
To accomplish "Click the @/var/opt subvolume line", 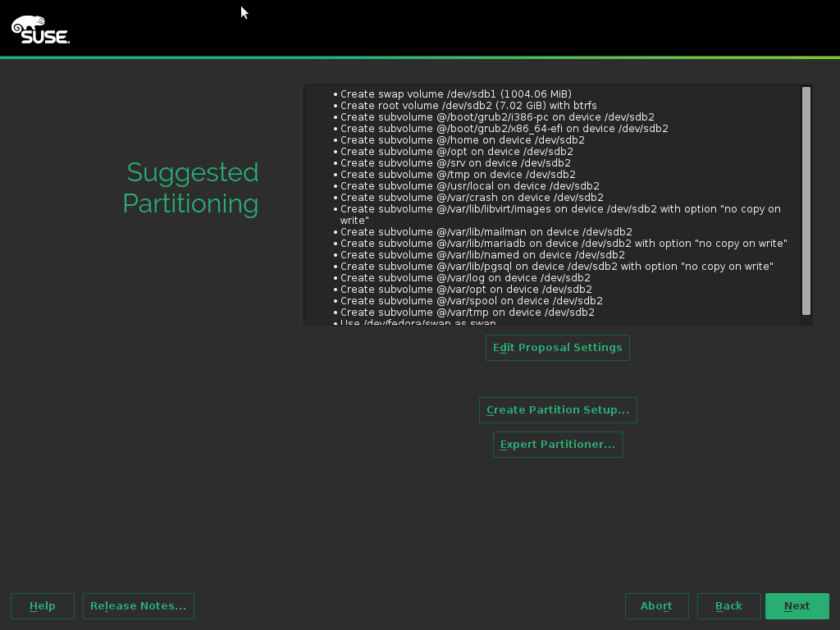I will click(466, 290).
